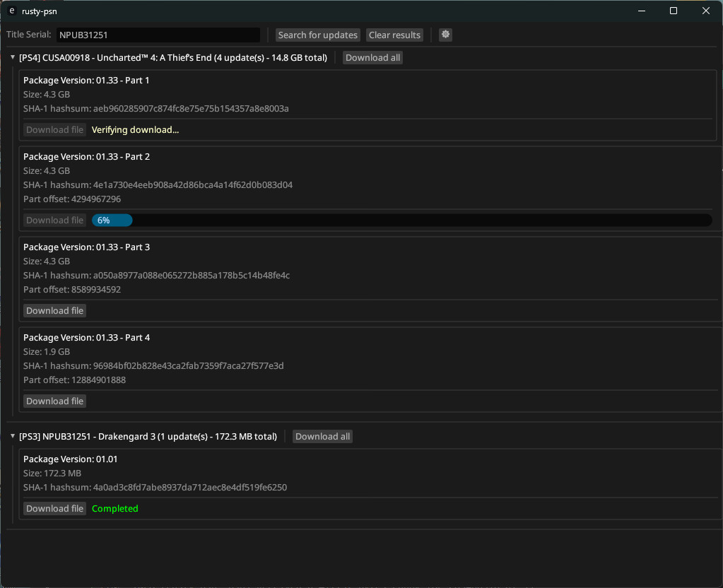Click the Drakengard 3 header text

click(x=148, y=436)
